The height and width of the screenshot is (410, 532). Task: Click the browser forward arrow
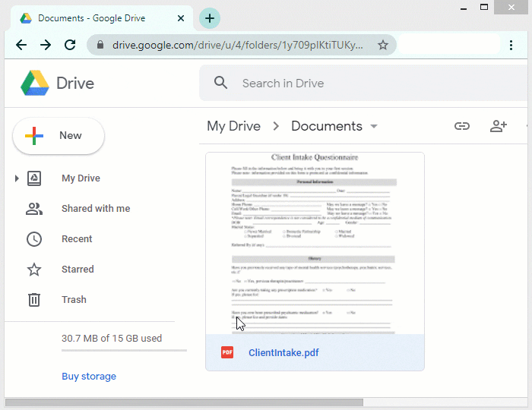46,45
